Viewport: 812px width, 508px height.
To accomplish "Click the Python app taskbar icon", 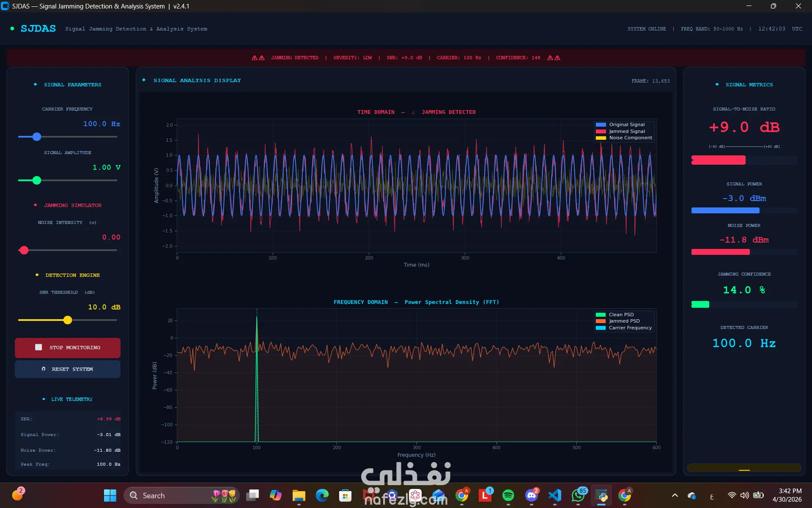I will point(601,495).
